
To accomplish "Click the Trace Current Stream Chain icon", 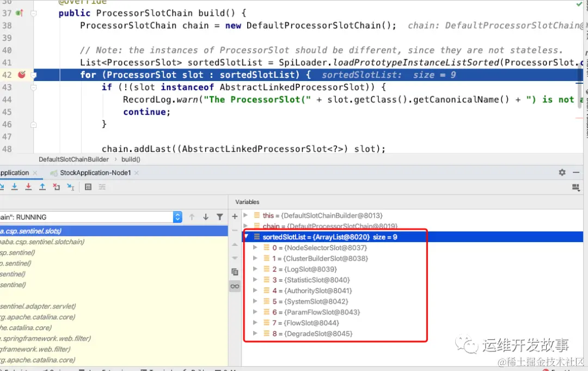I will point(102,187).
